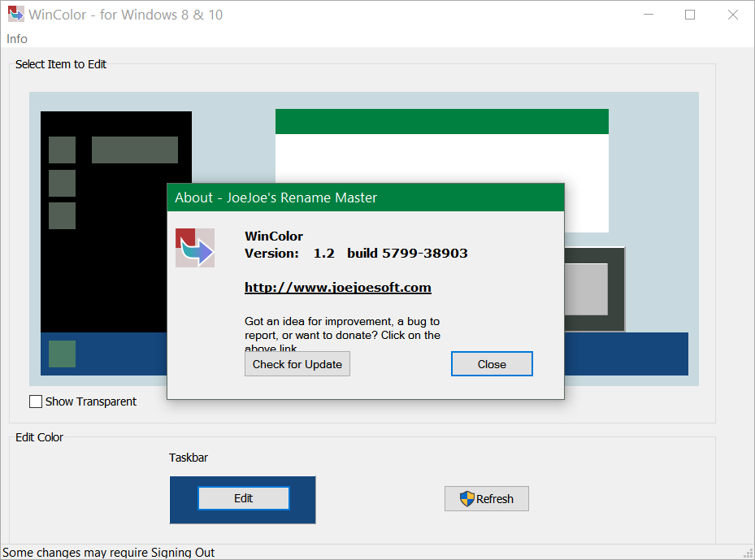Minimize the WinColor window
Screen dimensions: 755x560
click(649, 15)
